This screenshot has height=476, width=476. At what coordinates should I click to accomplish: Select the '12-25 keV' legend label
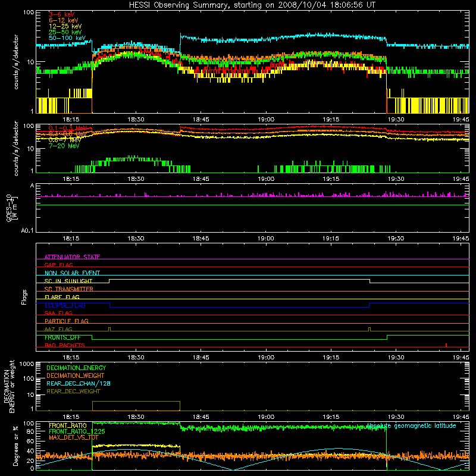coord(65,26)
